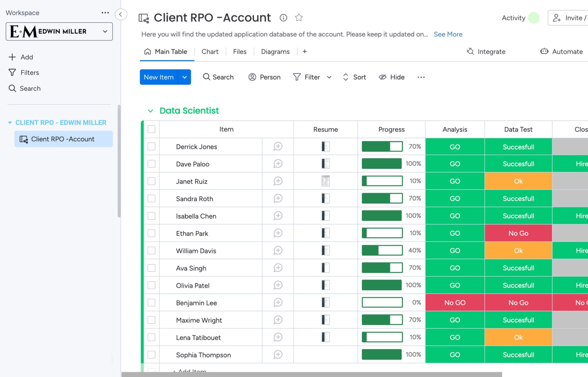
Task: Toggle checkbox for Derrick Jones row
Action: [151, 147]
